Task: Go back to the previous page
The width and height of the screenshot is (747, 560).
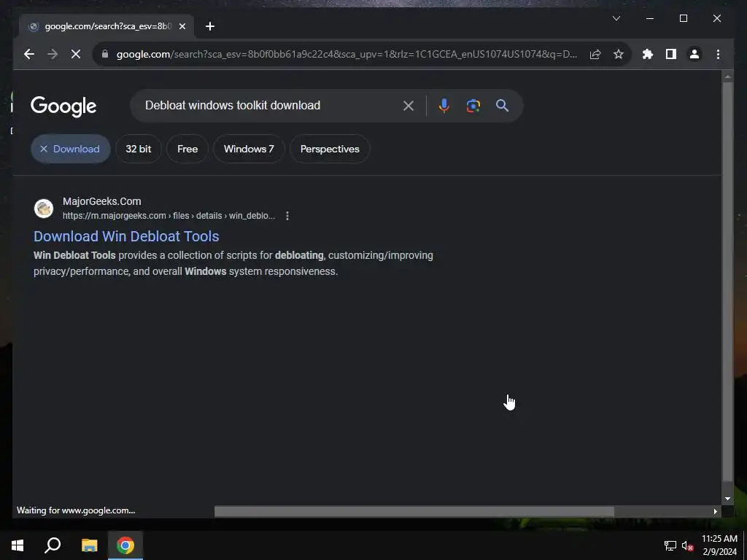Action: point(29,54)
